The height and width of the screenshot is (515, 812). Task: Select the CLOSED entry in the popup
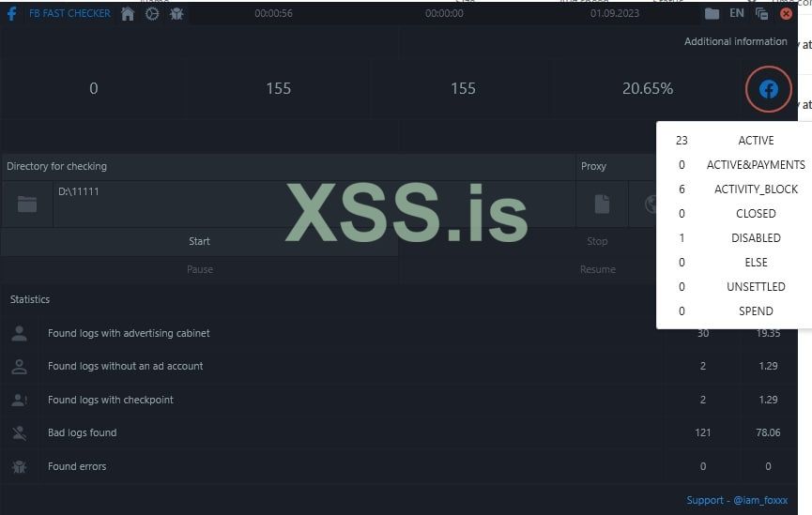click(756, 213)
